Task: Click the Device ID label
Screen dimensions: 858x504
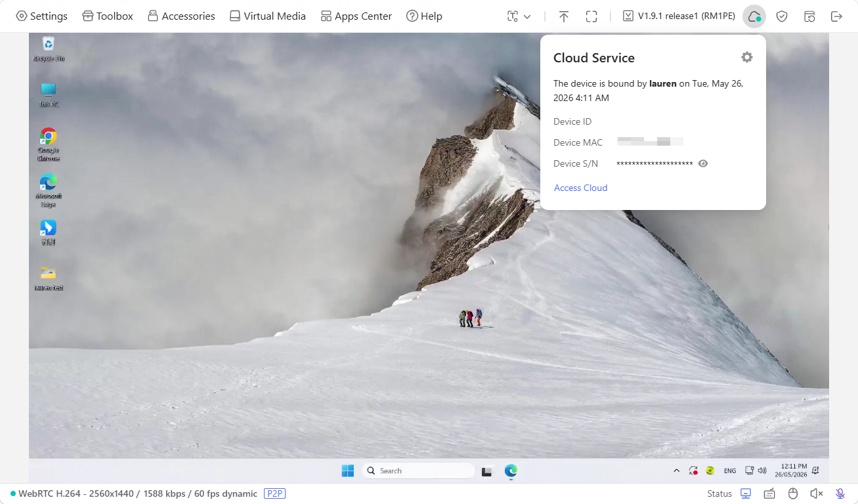Action: (572, 121)
